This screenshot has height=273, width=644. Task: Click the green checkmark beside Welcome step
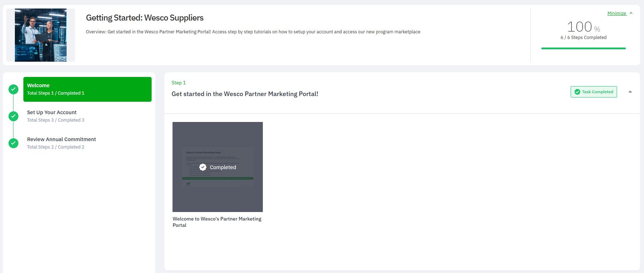coord(13,89)
